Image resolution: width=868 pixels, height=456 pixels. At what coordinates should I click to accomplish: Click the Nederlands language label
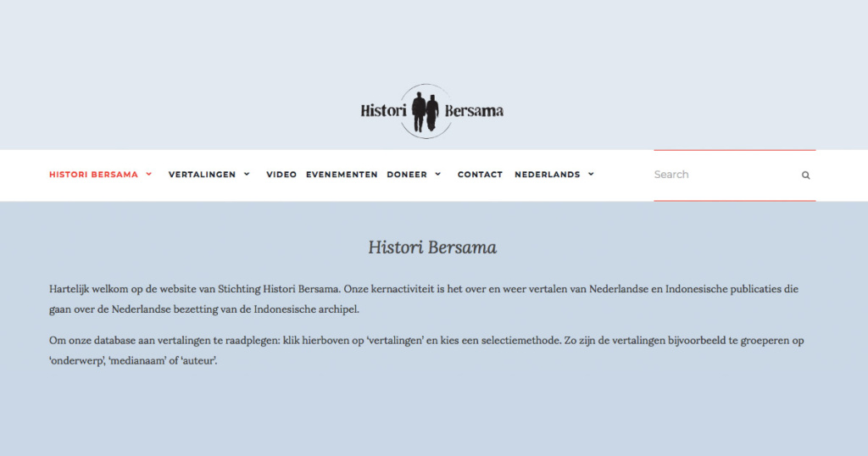547,175
